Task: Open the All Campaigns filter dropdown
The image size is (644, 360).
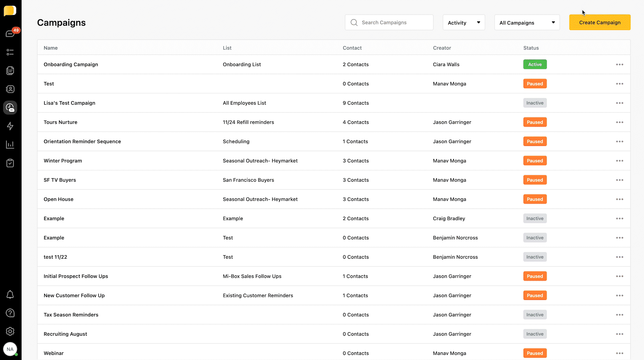Action: [527, 23]
